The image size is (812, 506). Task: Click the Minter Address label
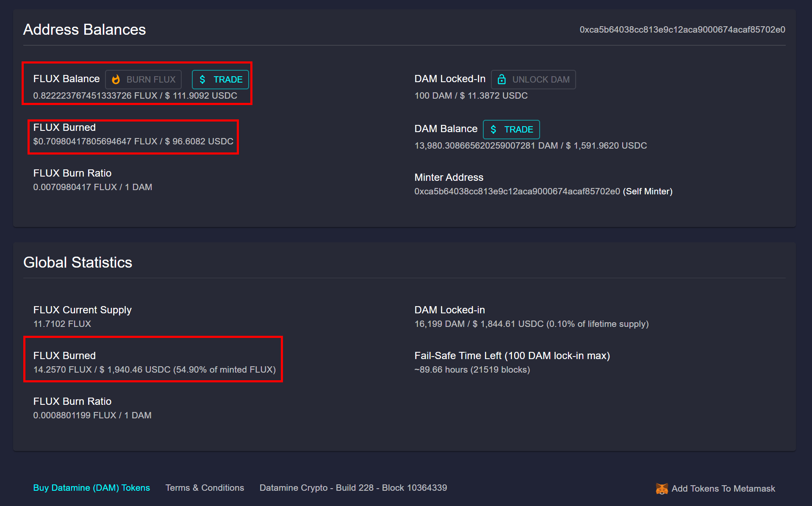[449, 177]
